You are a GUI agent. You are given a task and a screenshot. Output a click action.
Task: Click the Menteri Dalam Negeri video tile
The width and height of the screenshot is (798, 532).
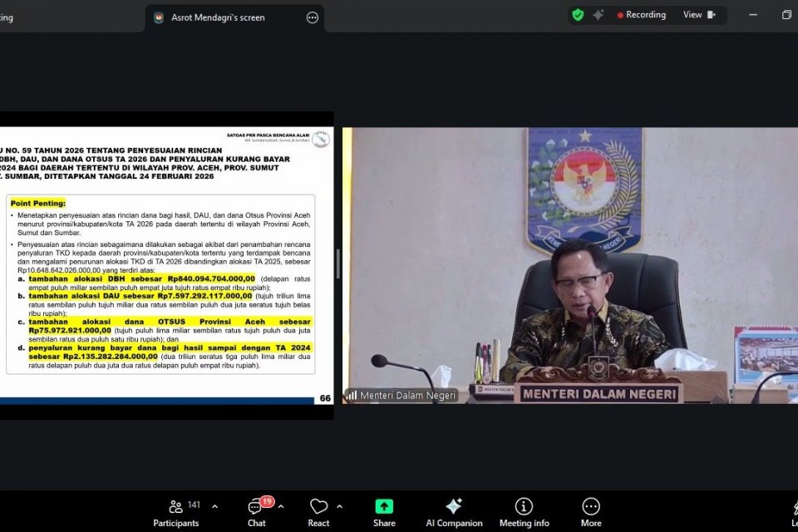click(x=569, y=262)
